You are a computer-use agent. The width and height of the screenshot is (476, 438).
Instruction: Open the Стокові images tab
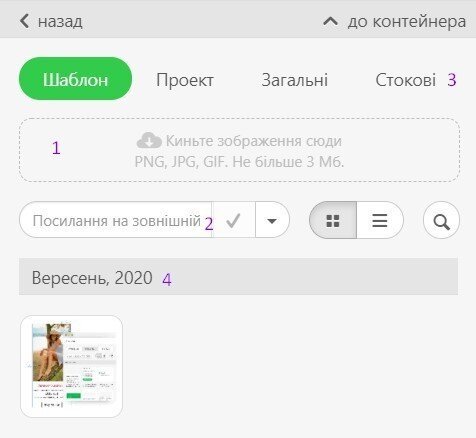[405, 80]
